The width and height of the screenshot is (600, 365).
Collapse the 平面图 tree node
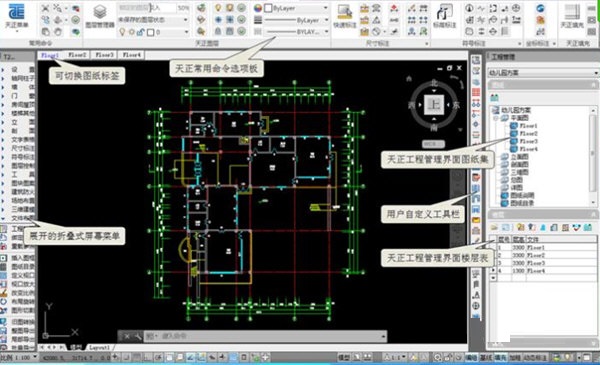coord(496,118)
